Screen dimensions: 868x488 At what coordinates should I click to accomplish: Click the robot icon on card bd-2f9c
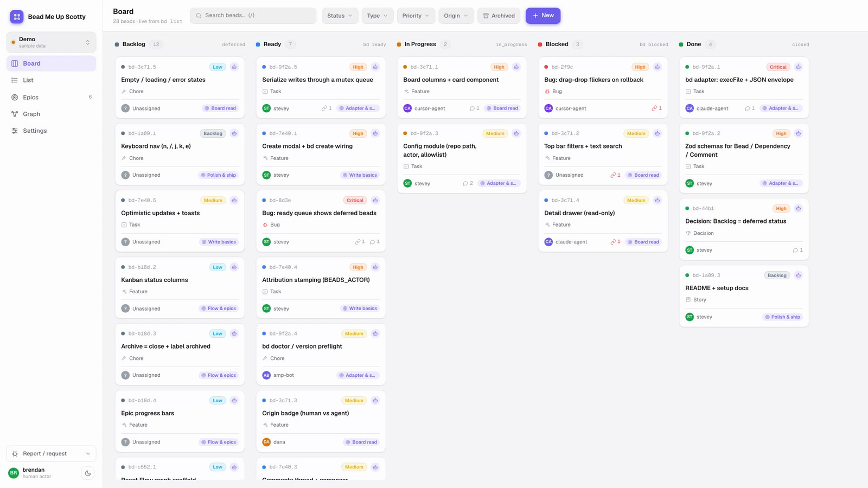pos(658,67)
